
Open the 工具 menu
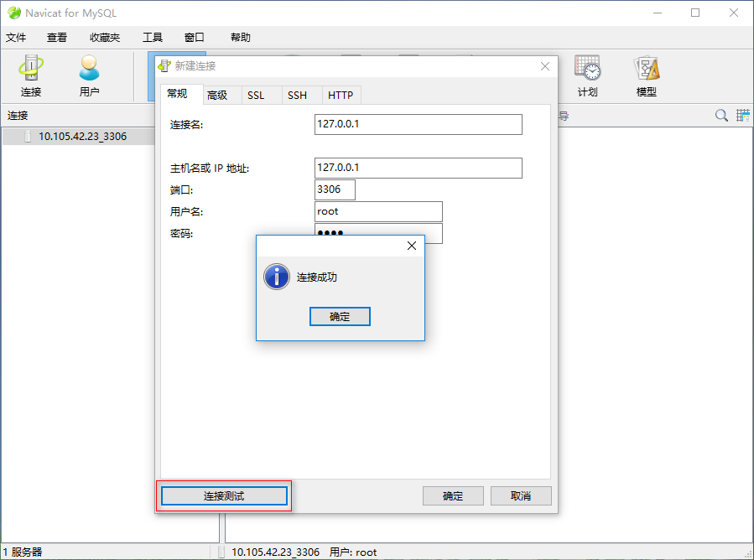tap(152, 37)
